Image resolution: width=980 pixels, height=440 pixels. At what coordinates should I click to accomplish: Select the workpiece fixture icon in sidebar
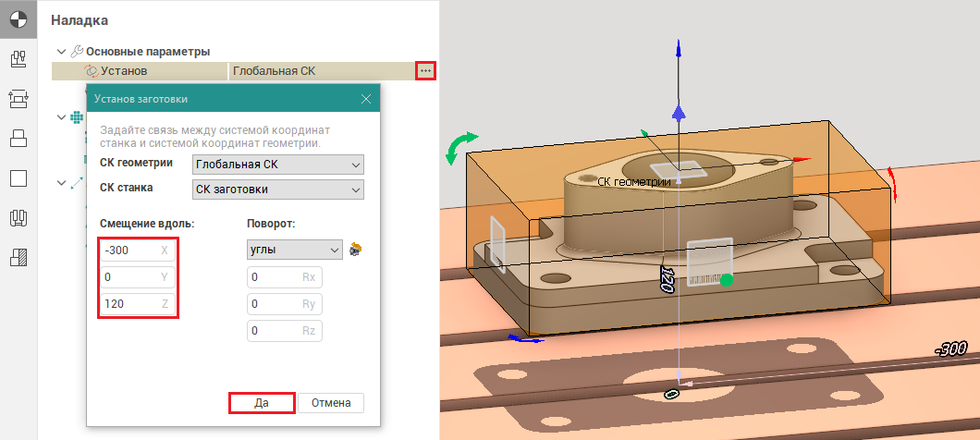[18, 99]
